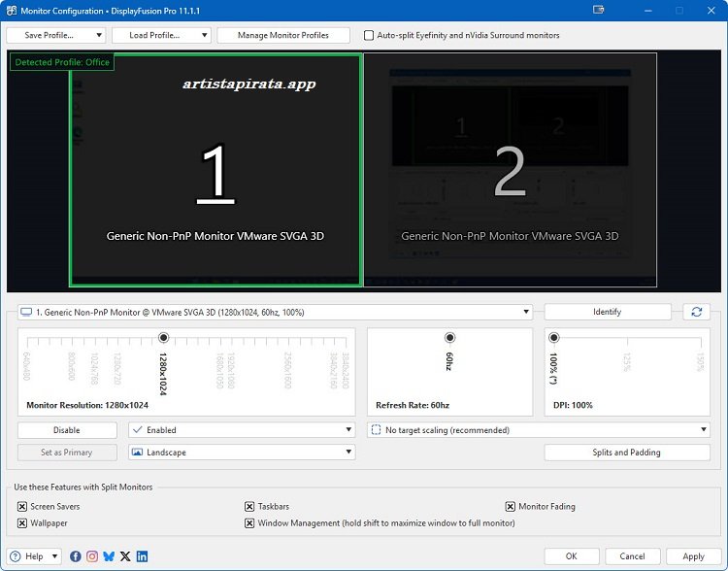This screenshot has width=728, height=571.
Task: Open the Help dropdown menu
Action: tap(35, 556)
